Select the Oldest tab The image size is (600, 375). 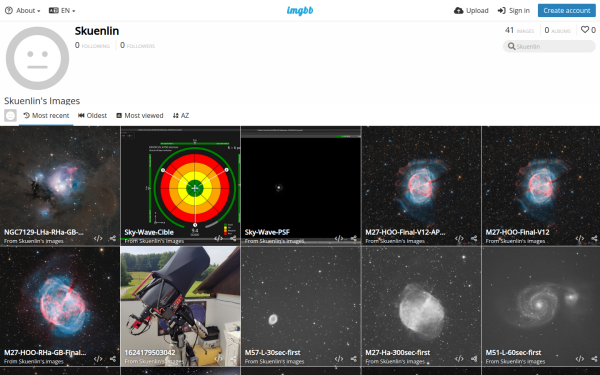[93, 116]
